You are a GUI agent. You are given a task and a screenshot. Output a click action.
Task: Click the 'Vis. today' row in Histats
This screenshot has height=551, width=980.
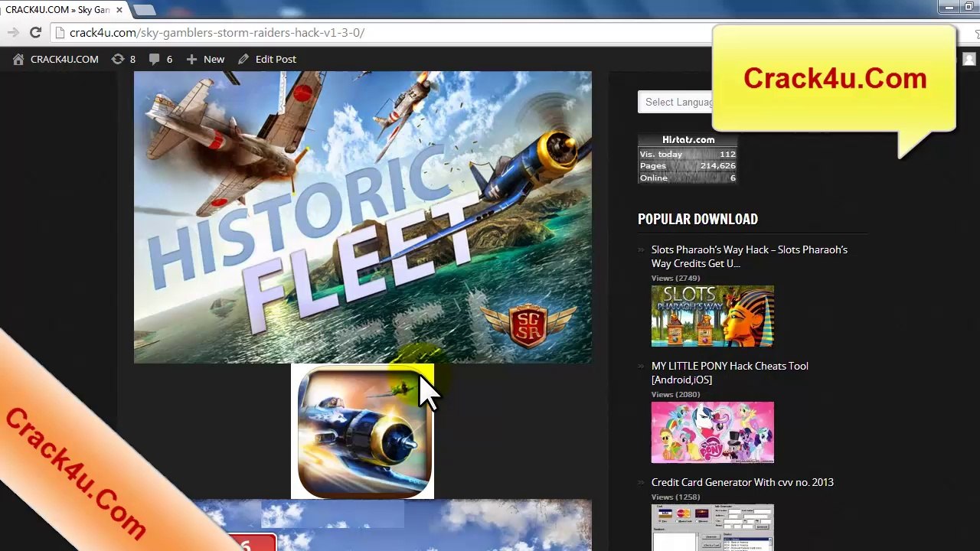point(688,154)
